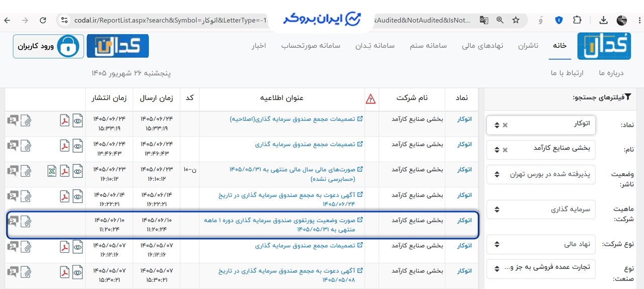Image resolution: width=644 pixels, height=289 pixels.
Task: Click the عنوان اطلاعیه column header
Action: pos(282,99)
